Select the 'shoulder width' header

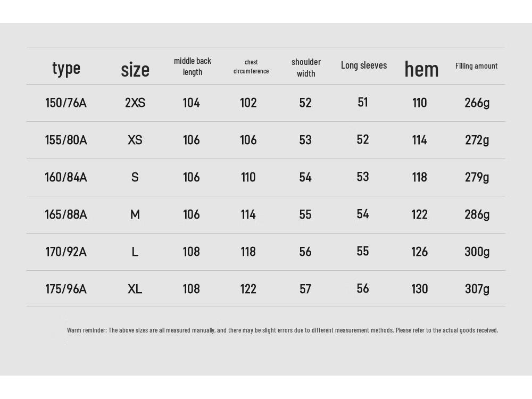306,68
